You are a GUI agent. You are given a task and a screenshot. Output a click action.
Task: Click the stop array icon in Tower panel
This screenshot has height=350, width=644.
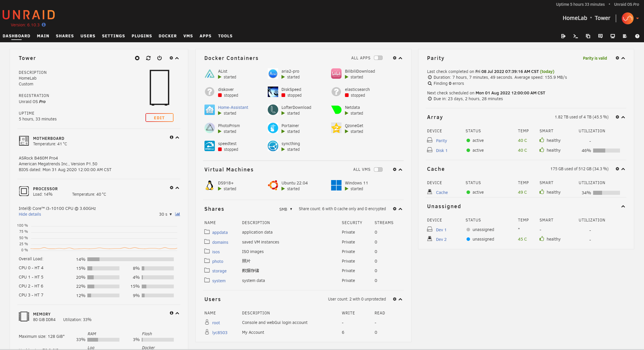coord(137,58)
